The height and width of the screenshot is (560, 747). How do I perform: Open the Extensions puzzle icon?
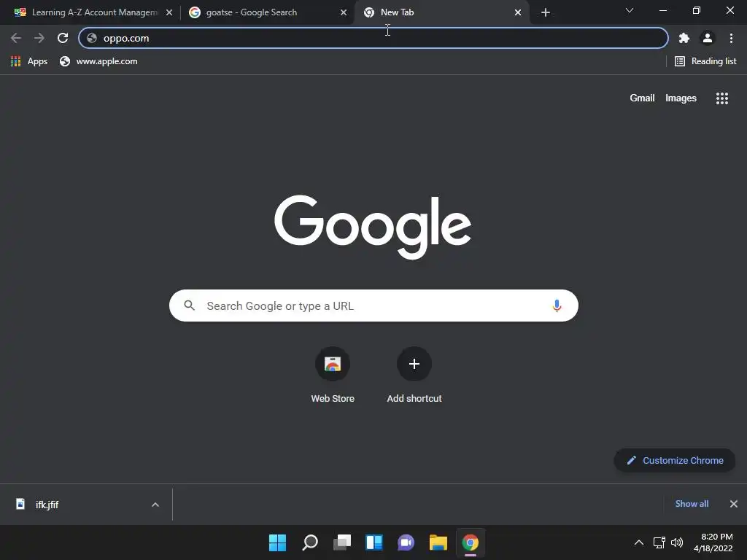[x=684, y=38]
